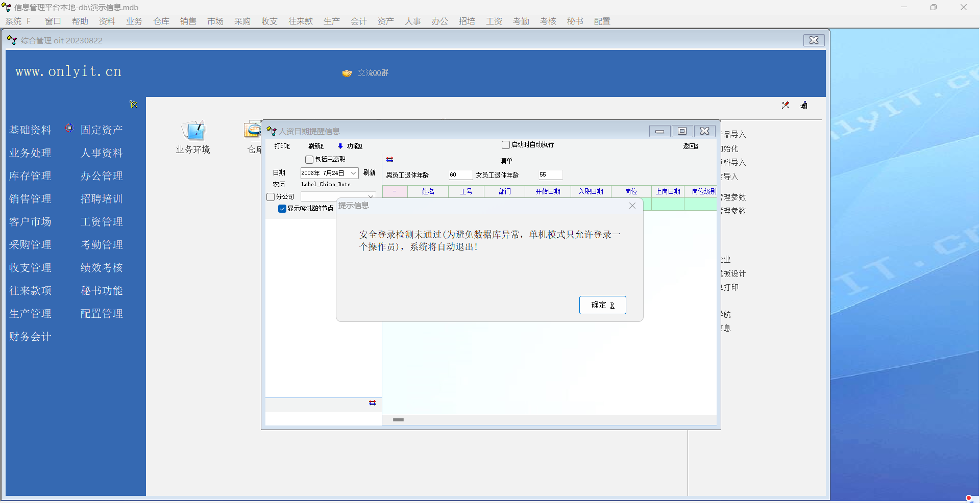Screen dimensions: 980x503
Task: Click 返回 in the reminder window
Action: (690, 146)
